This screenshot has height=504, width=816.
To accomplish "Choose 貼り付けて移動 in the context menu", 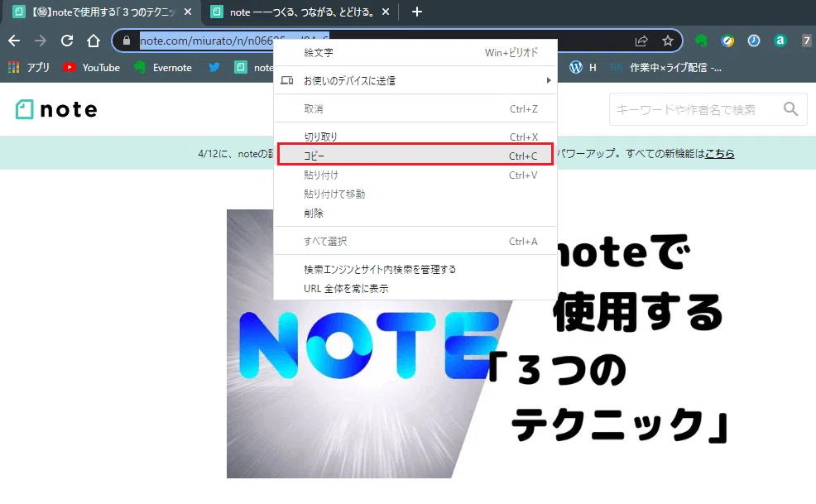I will 415,194.
